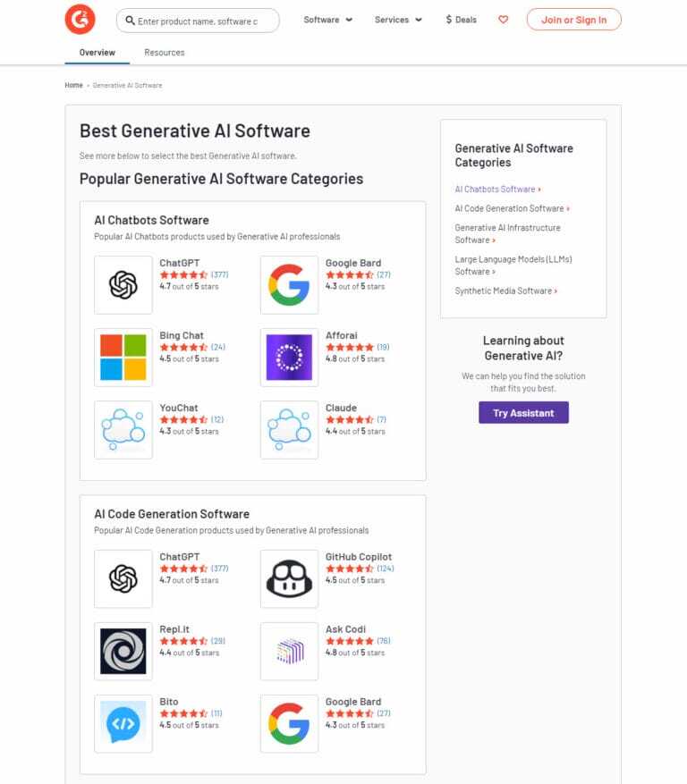Click the G2 logo icon
Viewport: 687px width, 784px height.
(x=80, y=20)
